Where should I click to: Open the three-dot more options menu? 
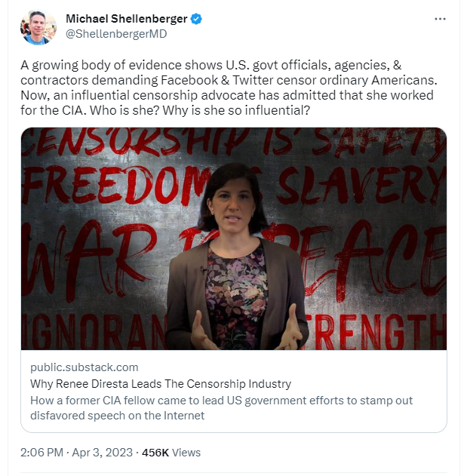coord(440,19)
